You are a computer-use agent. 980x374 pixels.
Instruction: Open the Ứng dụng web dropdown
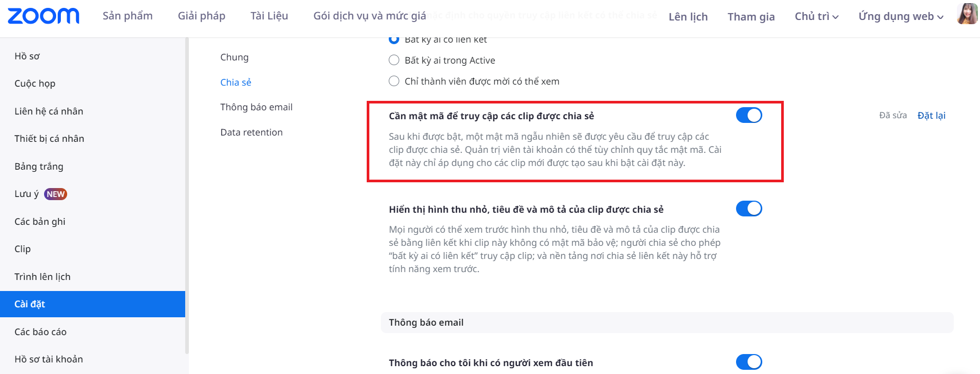tap(901, 17)
